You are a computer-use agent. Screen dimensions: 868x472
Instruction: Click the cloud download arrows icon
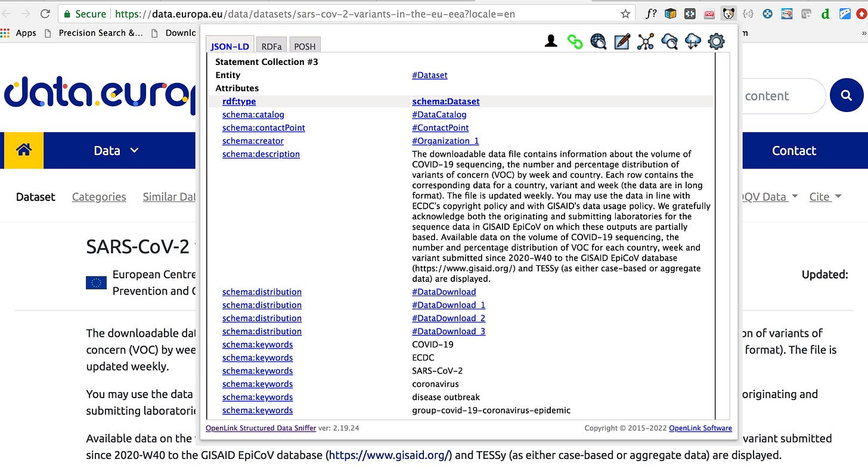click(x=693, y=41)
